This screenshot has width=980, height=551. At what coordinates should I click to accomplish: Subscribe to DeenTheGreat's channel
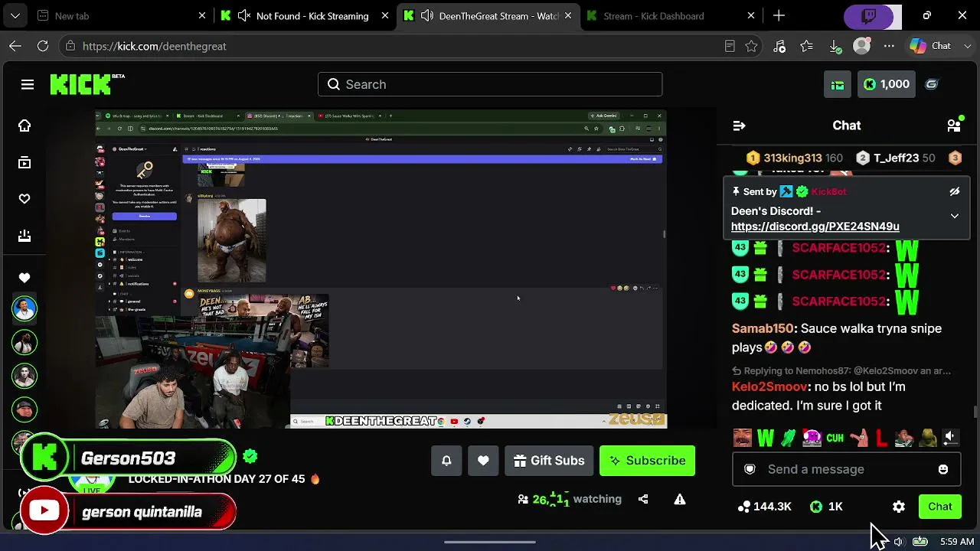[x=647, y=461]
